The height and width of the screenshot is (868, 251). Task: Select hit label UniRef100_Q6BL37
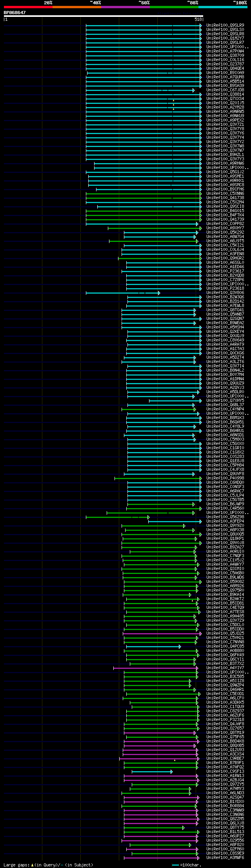(225, 405)
